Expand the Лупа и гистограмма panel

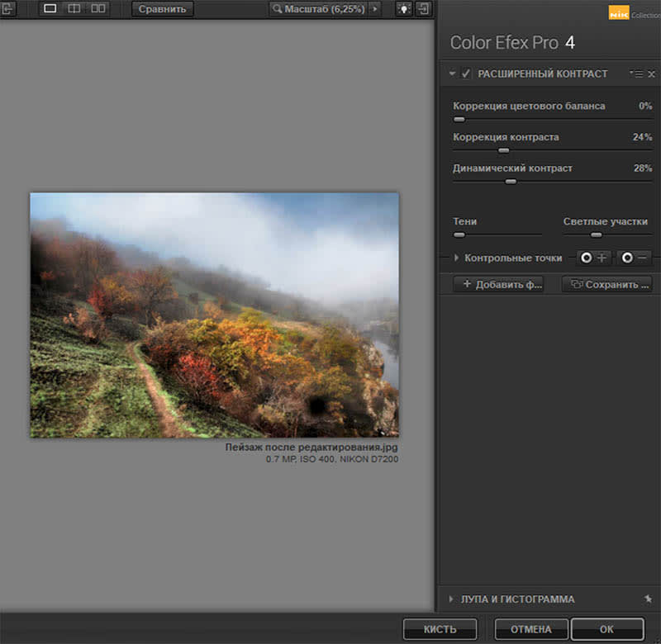tap(451, 599)
